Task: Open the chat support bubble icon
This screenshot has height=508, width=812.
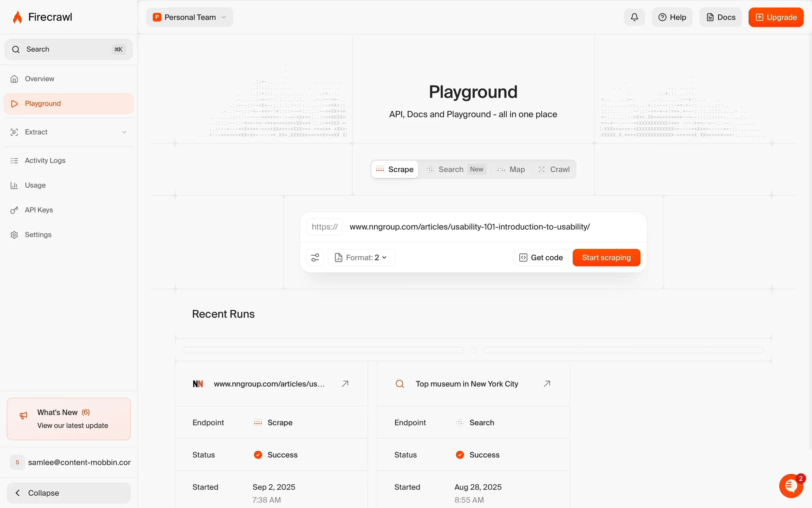Action: click(791, 486)
